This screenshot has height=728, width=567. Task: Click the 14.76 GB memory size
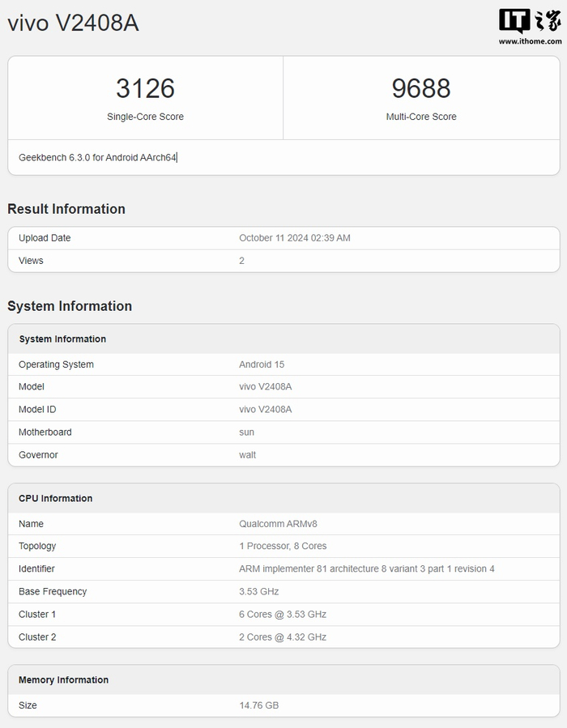tap(258, 705)
